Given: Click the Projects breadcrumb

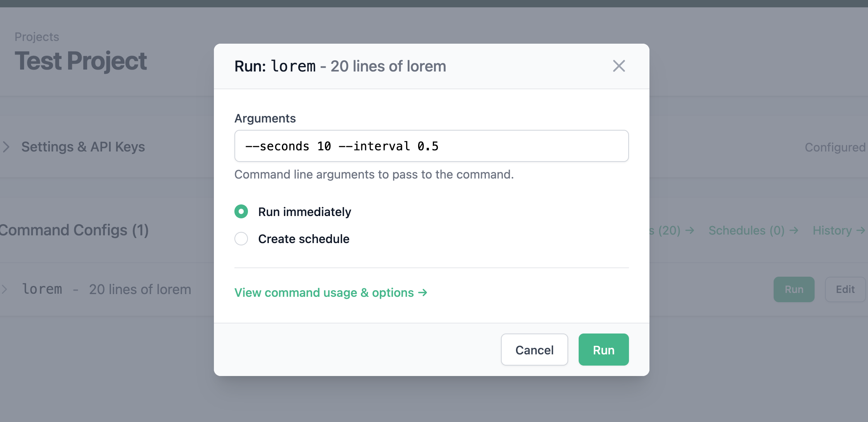Looking at the screenshot, I should (37, 36).
